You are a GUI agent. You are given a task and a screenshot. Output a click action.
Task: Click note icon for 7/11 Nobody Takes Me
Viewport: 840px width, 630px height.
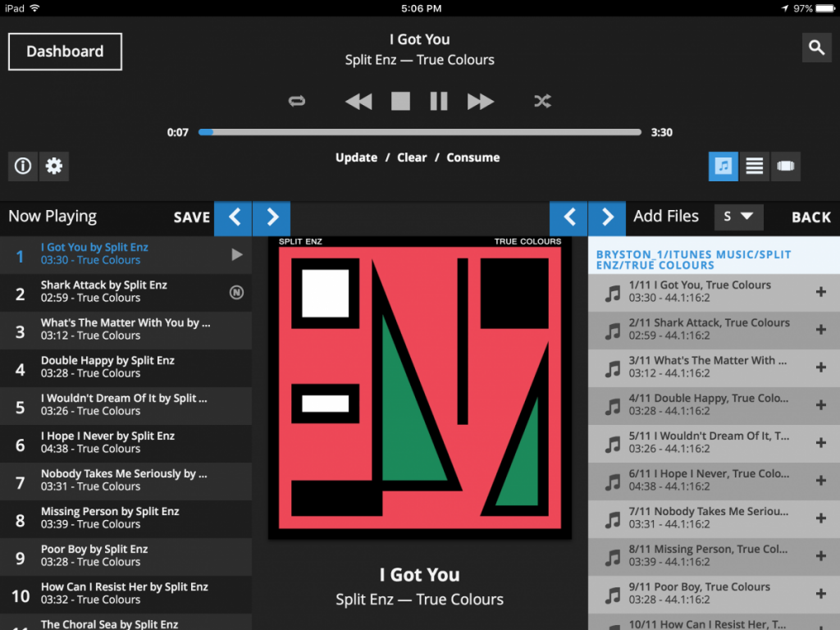click(x=612, y=519)
